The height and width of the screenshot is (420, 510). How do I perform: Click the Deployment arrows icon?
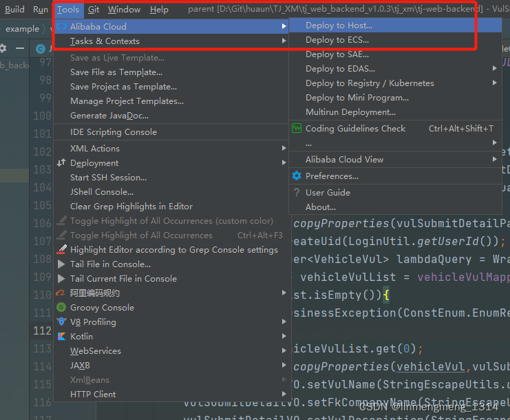(x=61, y=162)
